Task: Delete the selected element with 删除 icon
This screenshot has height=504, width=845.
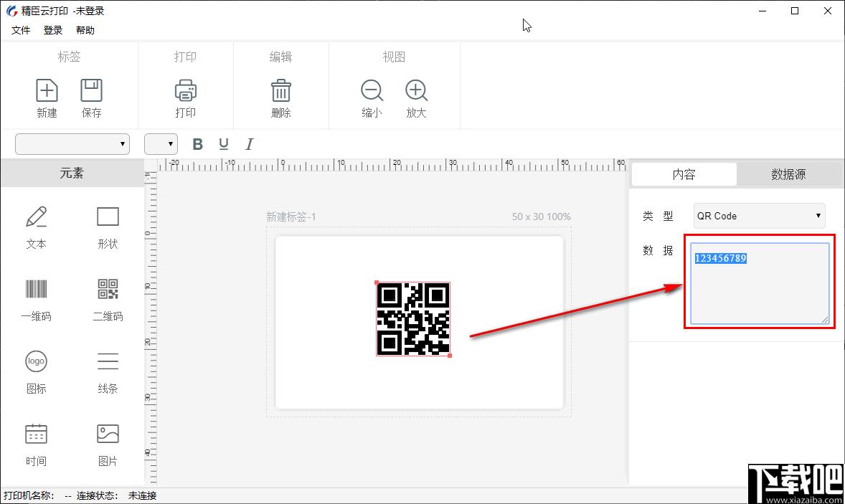Action: 280,90
